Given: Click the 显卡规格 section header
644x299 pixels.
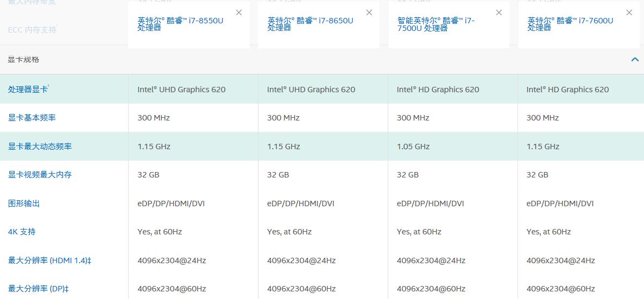Looking at the screenshot, I should [x=322, y=60].
